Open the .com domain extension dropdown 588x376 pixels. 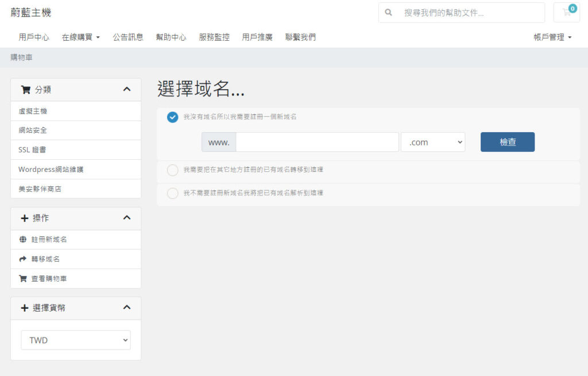pyautogui.click(x=432, y=142)
